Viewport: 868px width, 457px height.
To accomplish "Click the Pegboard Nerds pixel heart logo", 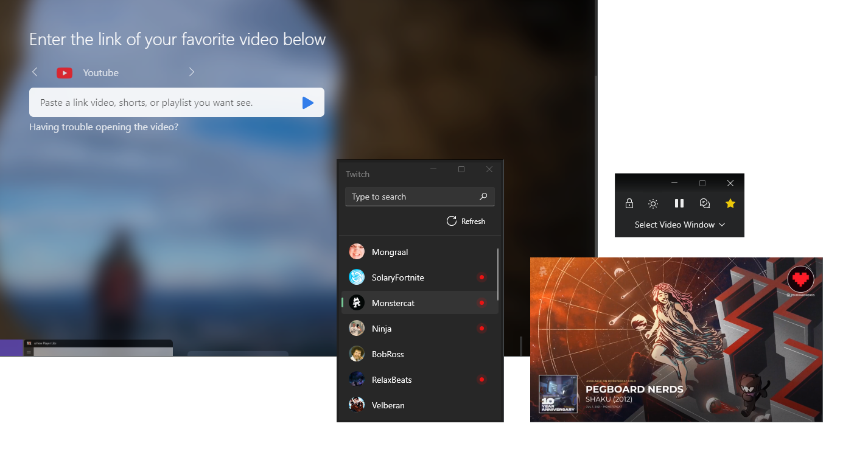I will tap(800, 279).
